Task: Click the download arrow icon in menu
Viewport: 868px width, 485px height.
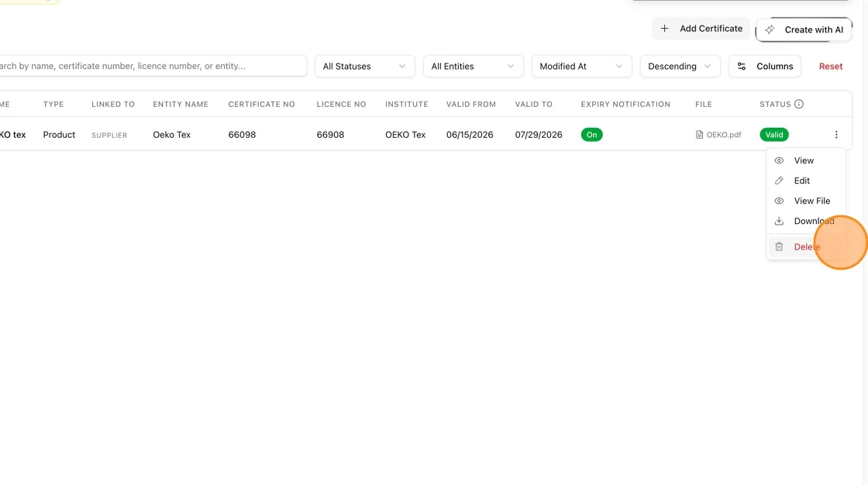Action: coord(779,221)
